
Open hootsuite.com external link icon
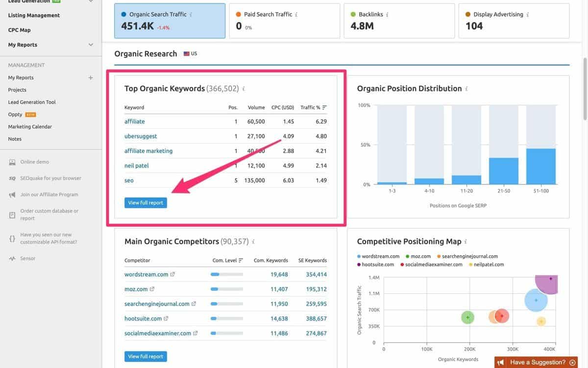click(x=166, y=318)
